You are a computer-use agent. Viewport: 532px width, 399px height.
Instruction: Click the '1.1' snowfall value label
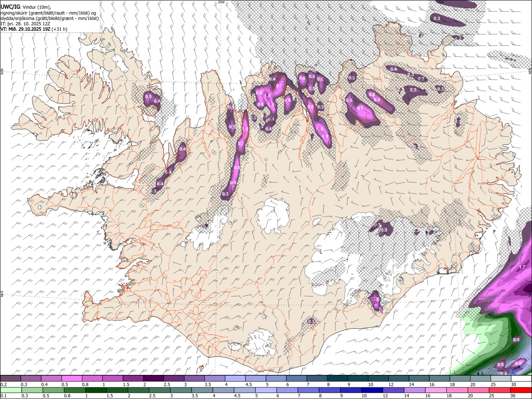pyautogui.click(x=271, y=105)
